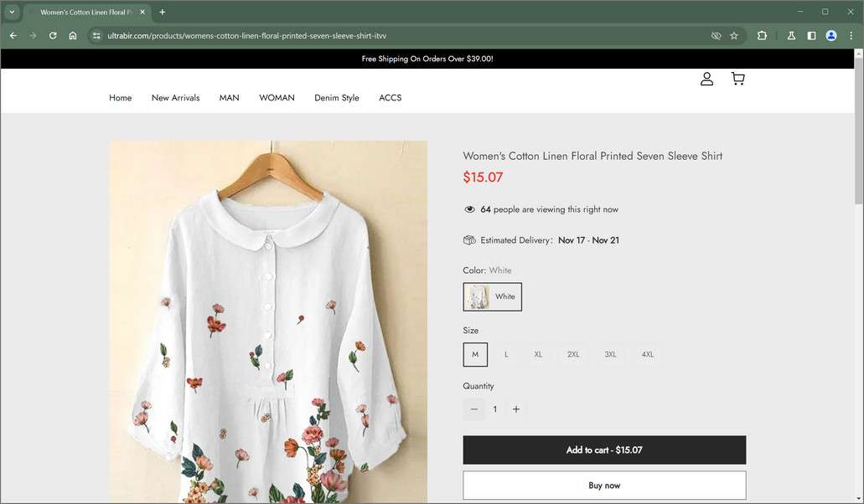Open the Chrome profile avatar
Image resolution: width=864 pixels, height=504 pixels.
coord(830,36)
